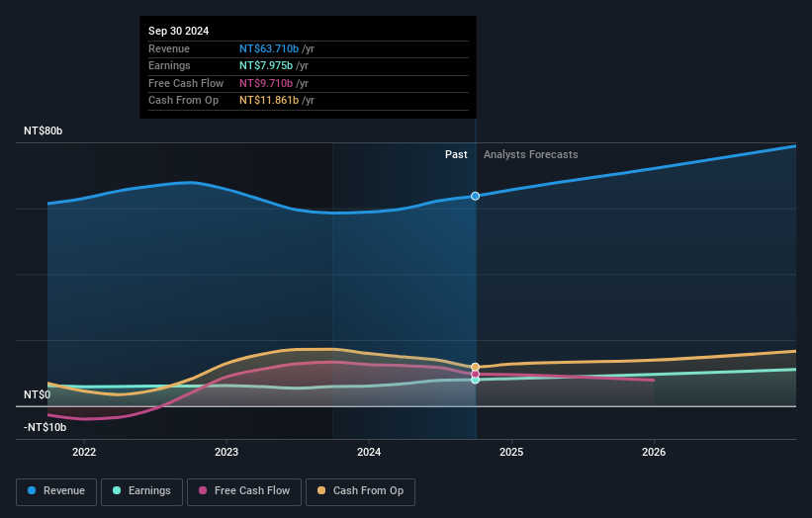The image size is (812, 518).
Task: Click the NT$0 y-axis label
Action: point(38,394)
